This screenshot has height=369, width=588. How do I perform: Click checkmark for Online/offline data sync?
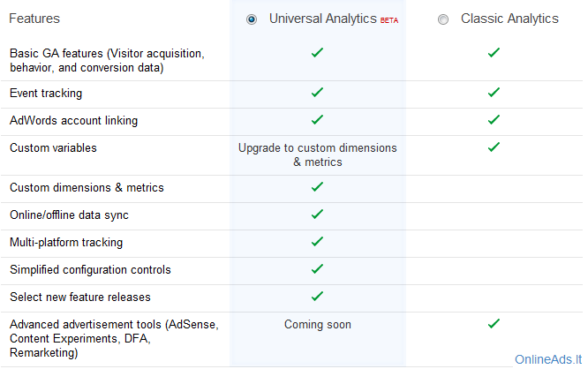point(317,215)
